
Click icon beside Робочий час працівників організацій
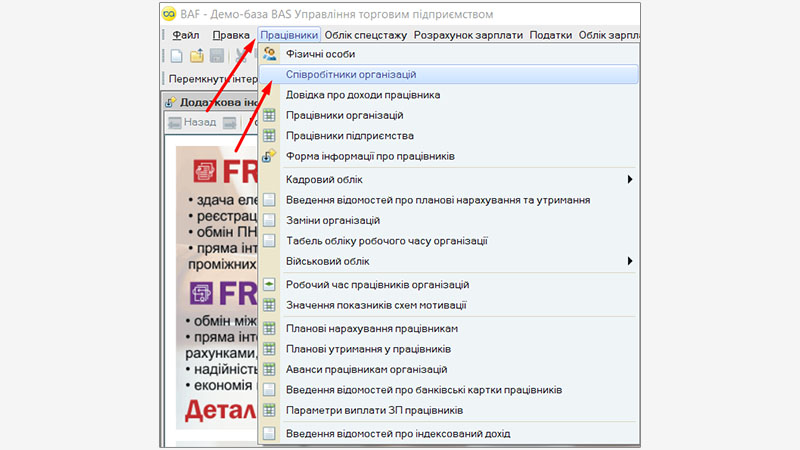(269, 285)
